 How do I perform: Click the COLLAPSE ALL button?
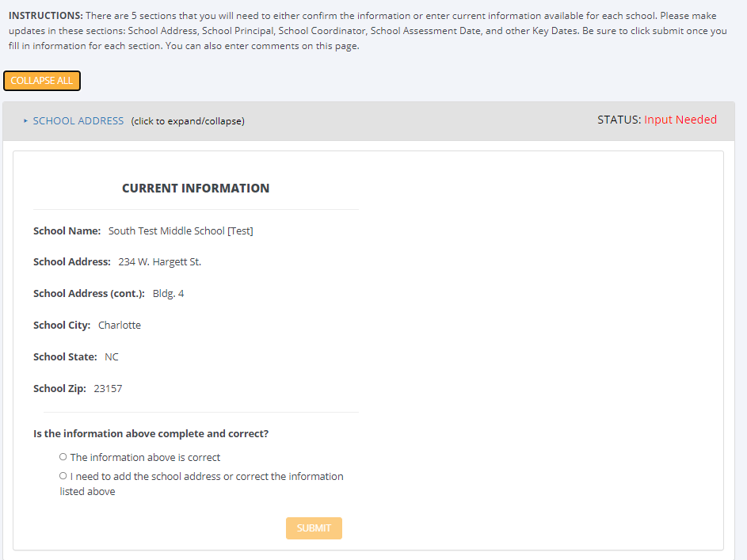[42, 81]
